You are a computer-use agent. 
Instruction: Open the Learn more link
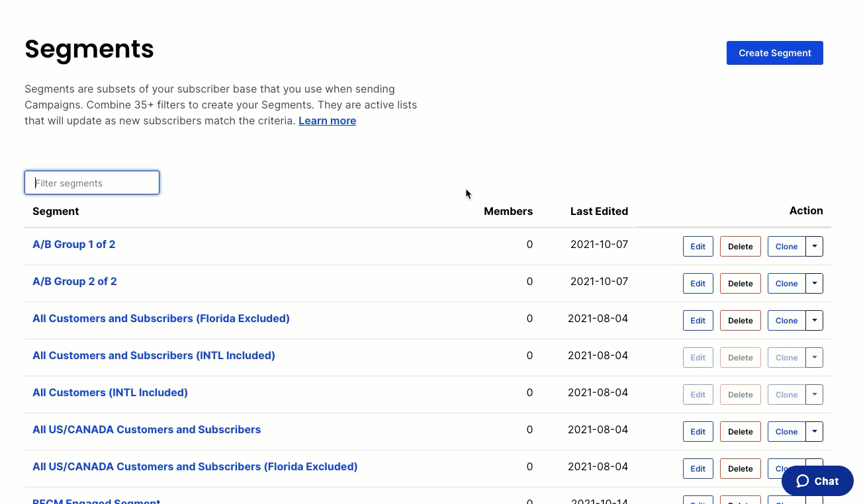click(x=327, y=120)
